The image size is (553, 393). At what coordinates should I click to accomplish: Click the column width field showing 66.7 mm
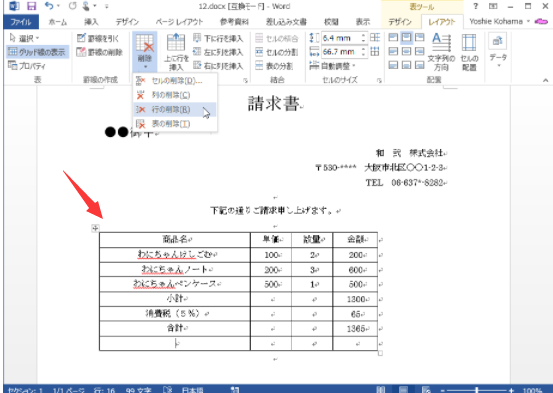click(340, 52)
